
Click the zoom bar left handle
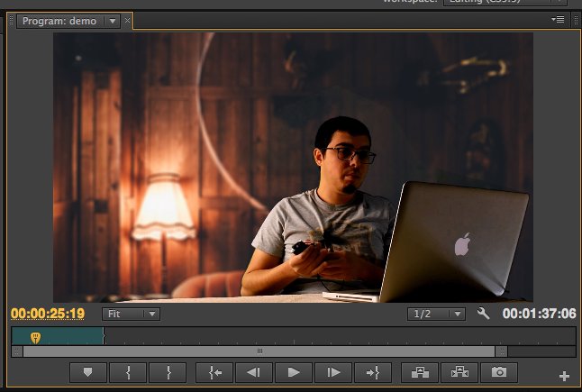click(x=17, y=351)
